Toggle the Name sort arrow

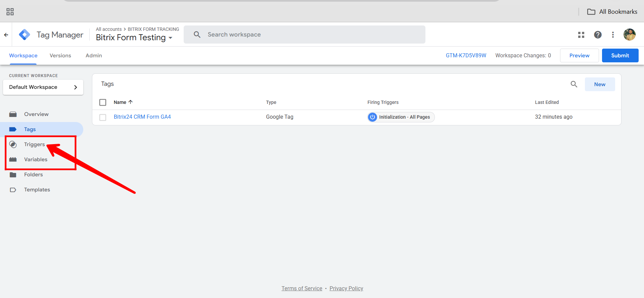(131, 102)
